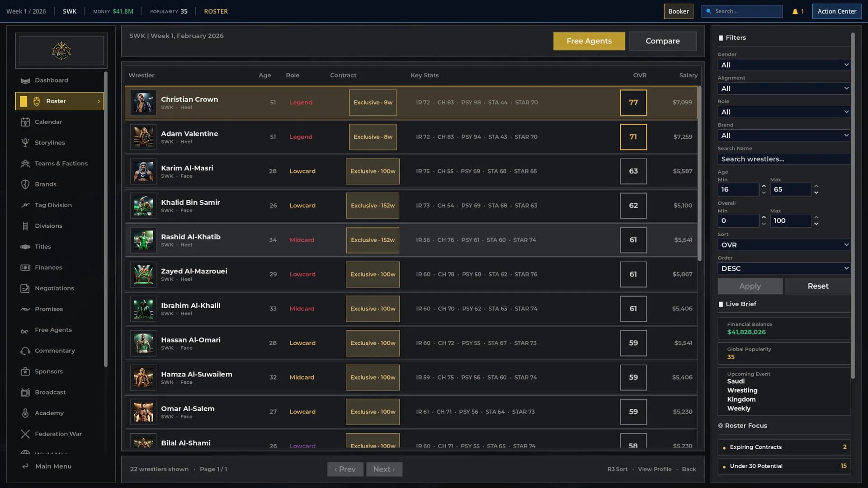Click the Storylines trophy icon
Screen dimensions: 868x488
[x=25, y=143]
